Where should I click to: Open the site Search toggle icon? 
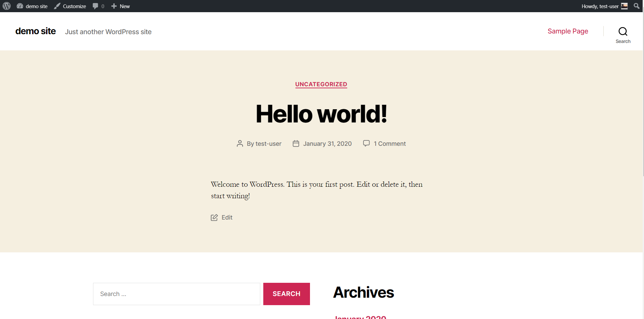pyautogui.click(x=623, y=31)
